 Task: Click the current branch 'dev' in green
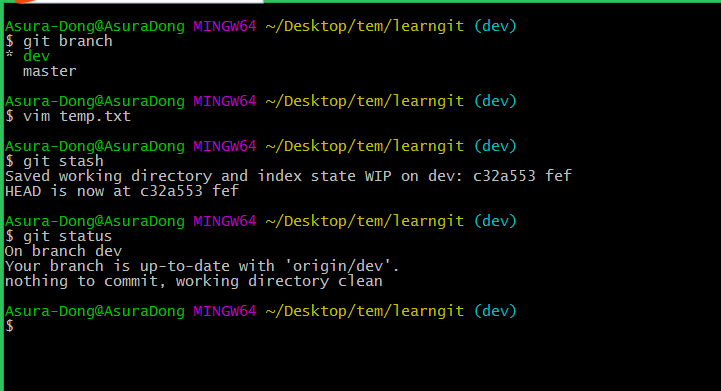tap(36, 56)
